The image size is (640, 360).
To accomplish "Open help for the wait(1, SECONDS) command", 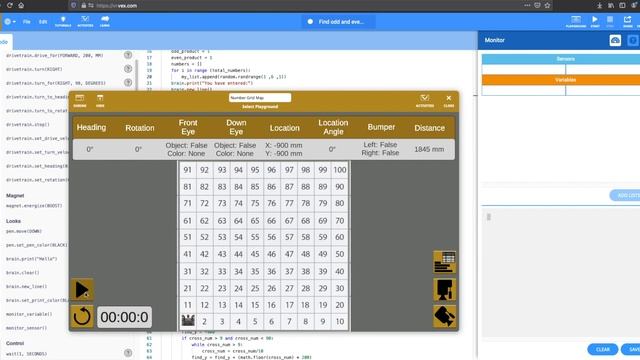I will click(x=128, y=353).
